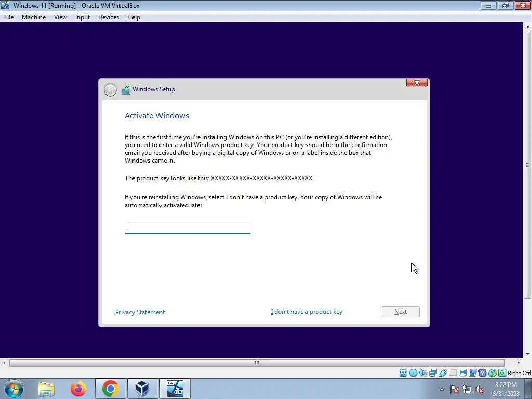Click the Show Desktop strip at taskbar end
This screenshot has width=532, height=399.
point(528,389)
